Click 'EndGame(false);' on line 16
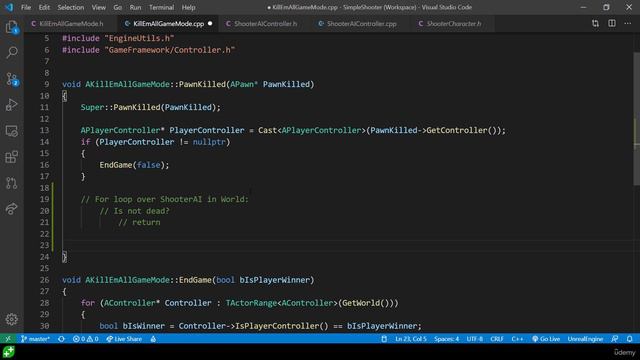 (x=134, y=165)
